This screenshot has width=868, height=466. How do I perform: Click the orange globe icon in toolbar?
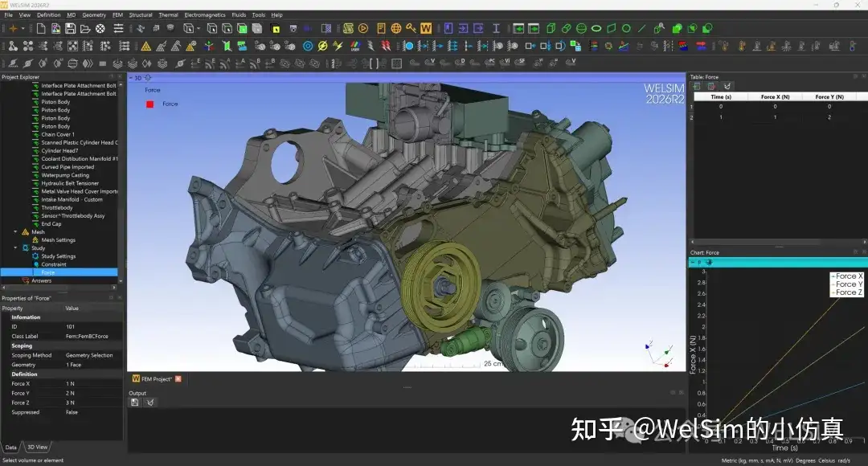click(395, 28)
